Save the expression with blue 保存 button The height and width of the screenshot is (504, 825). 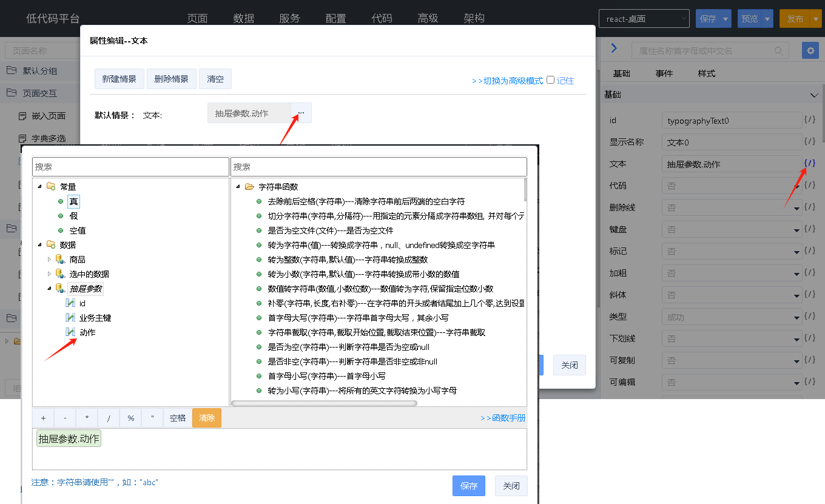(x=469, y=486)
